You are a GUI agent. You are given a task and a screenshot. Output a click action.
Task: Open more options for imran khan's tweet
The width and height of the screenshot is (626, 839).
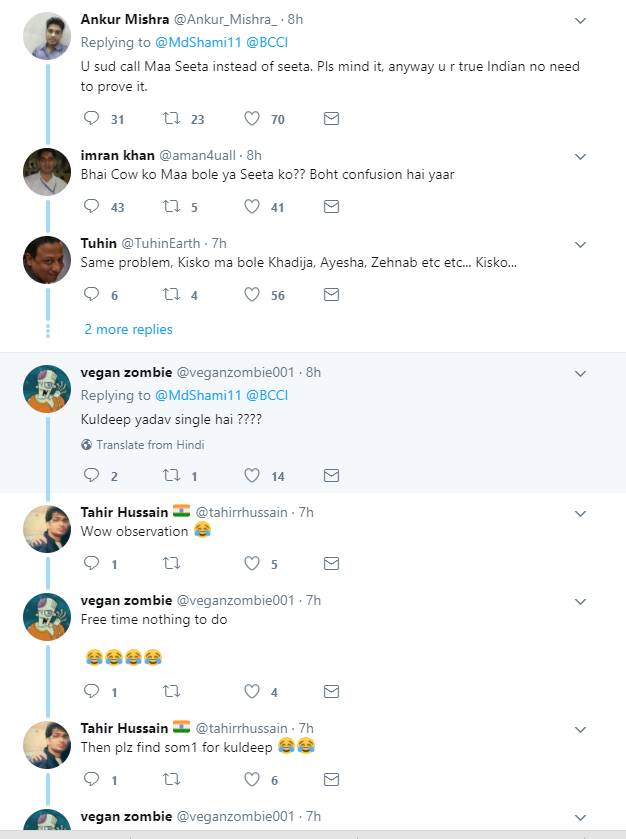click(x=580, y=156)
